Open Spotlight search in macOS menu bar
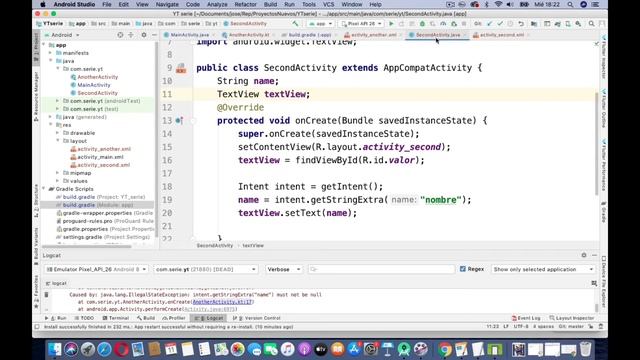Screen dimensions: 640x360 [x=570, y=4]
